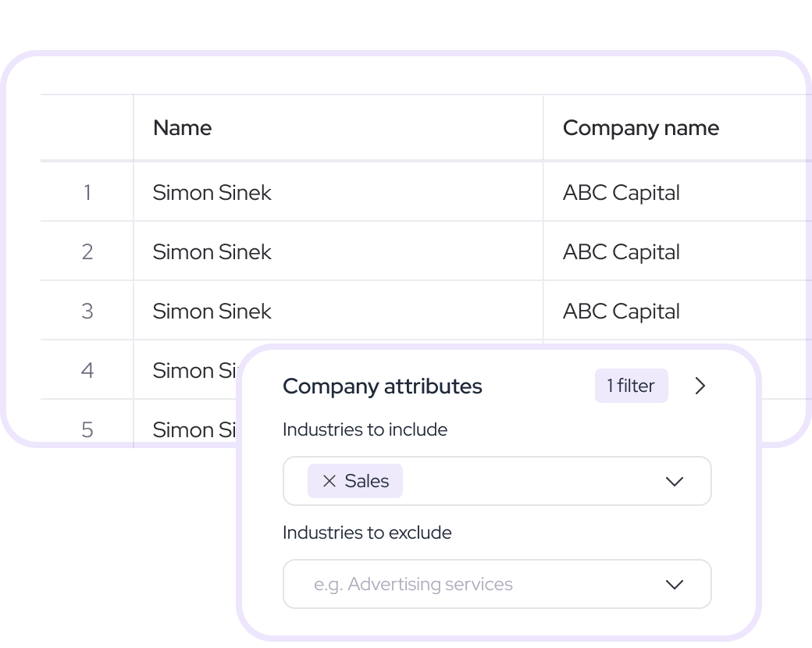The image size is (812, 648).
Task: Select row number 1
Action: coord(87,192)
